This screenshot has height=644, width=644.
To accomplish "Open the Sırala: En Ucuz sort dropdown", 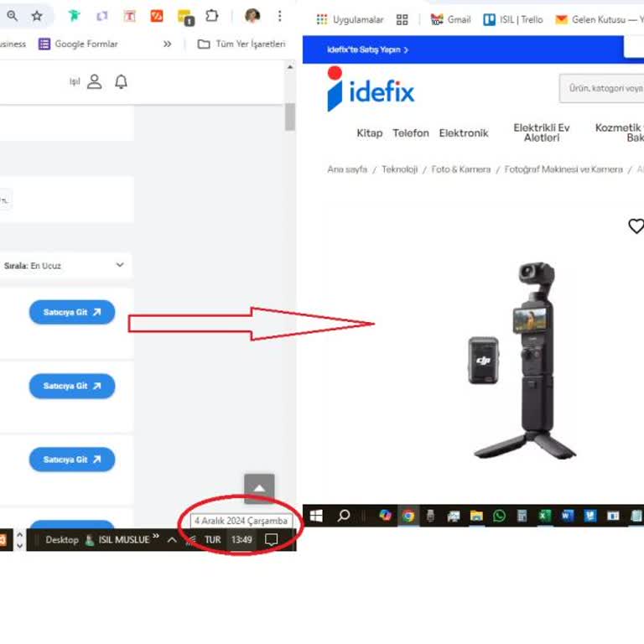I will (x=65, y=266).
